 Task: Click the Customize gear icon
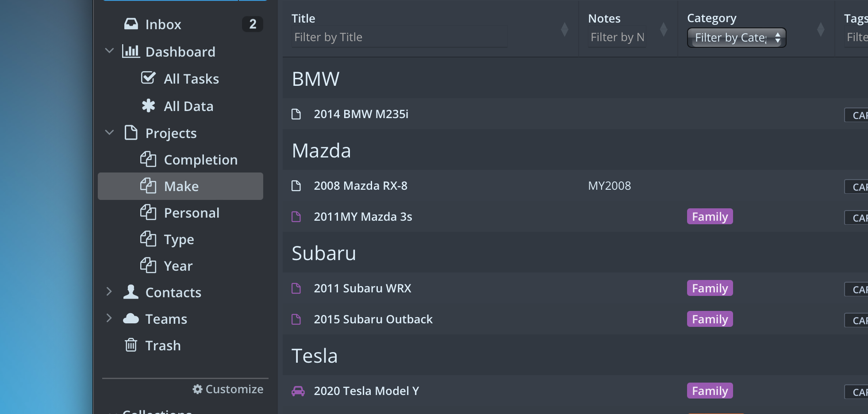click(197, 389)
